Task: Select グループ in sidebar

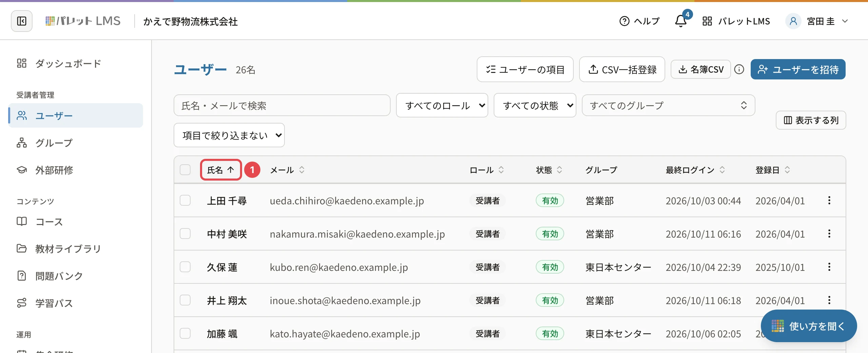Action: coord(76,143)
